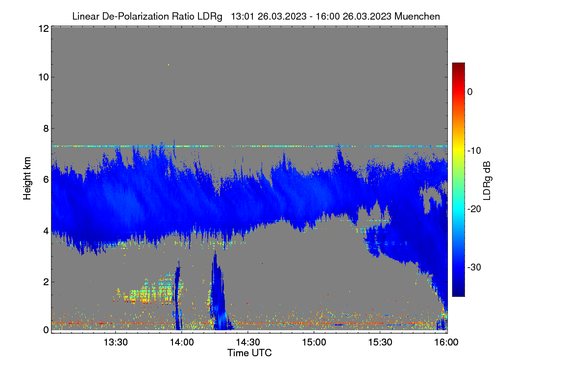Click the 8 km height tick label
This screenshot has width=588, height=392.
coord(45,128)
